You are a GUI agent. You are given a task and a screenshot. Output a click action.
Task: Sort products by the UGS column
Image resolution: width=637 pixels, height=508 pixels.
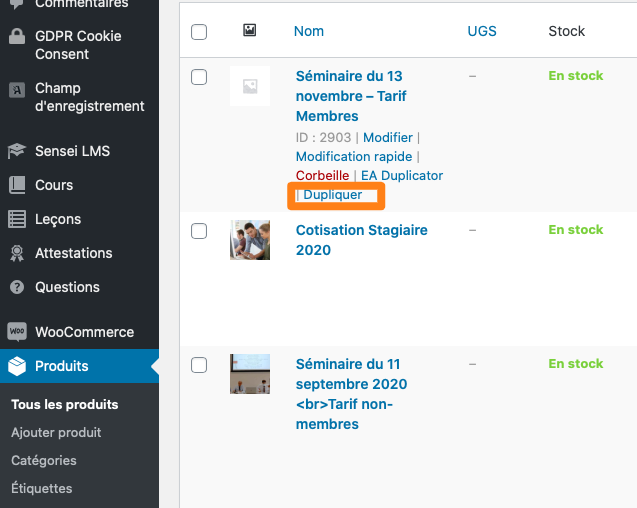482,31
